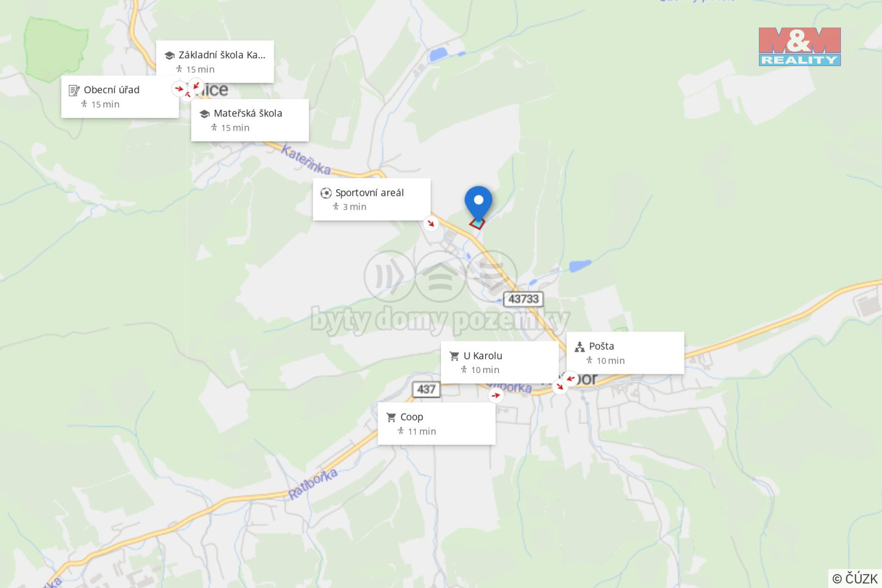
Task: Click the Obecní úřad red arrow marker
Action: tap(179, 89)
